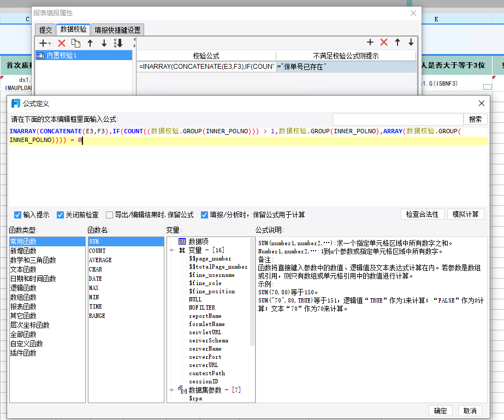Screen dimensions: 504x420
Task: Click the 模拟计算 button
Action: pos(465,214)
